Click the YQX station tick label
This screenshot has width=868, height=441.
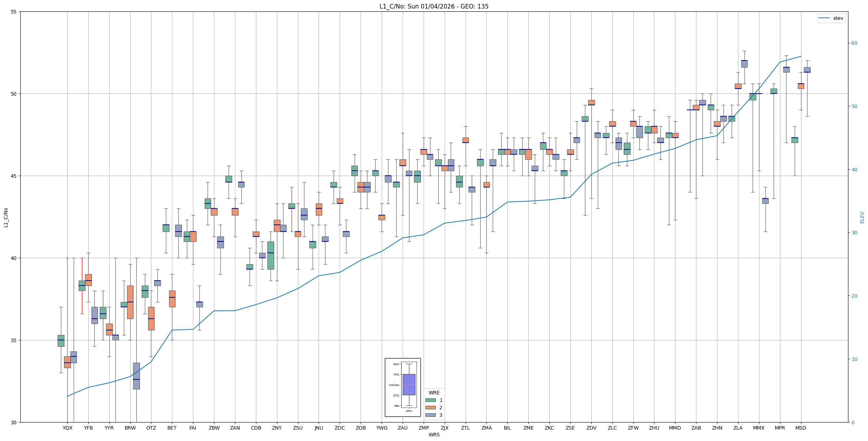pos(67,428)
